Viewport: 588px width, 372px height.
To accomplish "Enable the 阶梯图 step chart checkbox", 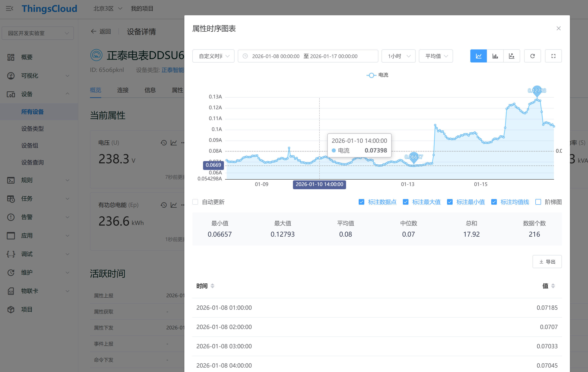I will (x=538, y=202).
